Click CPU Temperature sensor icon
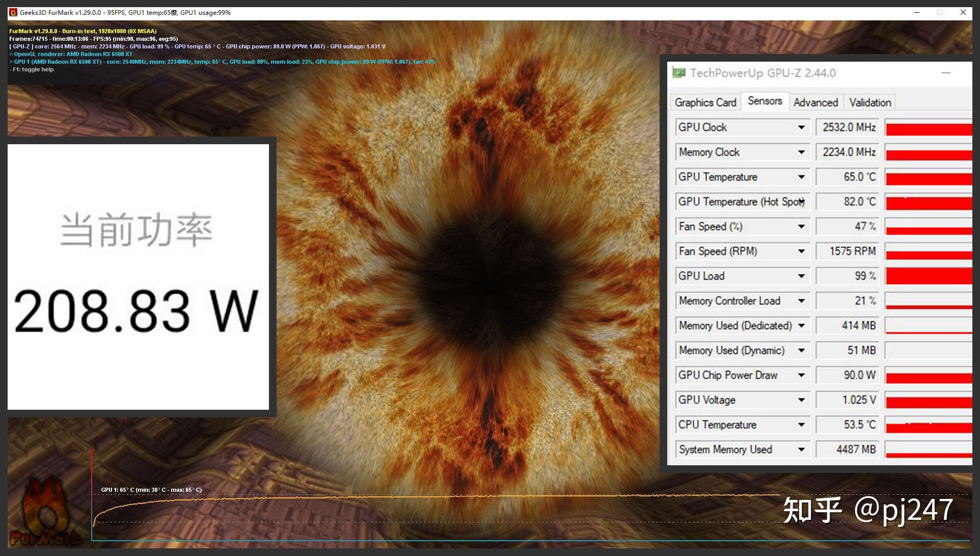The width and height of the screenshot is (980, 556). coord(802,424)
